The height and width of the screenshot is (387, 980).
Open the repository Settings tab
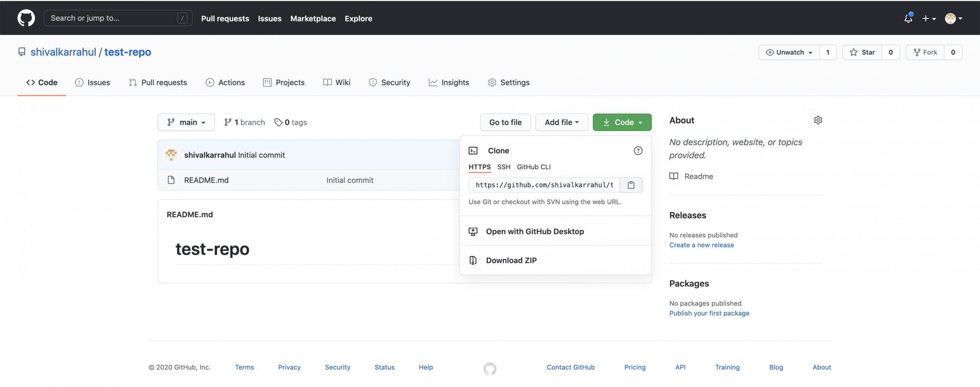tap(508, 82)
